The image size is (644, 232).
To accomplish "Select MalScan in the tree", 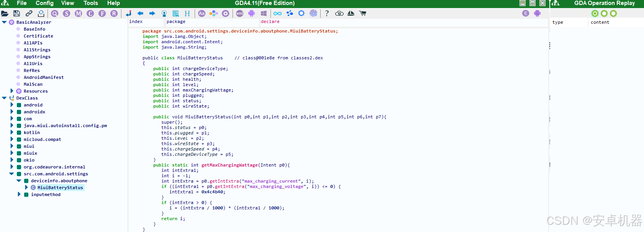I will pos(33,84).
